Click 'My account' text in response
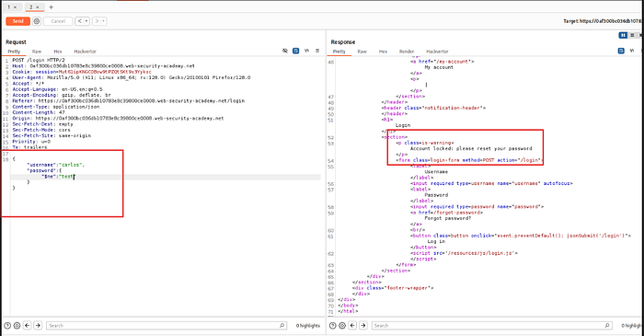Screen dimensions: 644x336 pos(439,67)
